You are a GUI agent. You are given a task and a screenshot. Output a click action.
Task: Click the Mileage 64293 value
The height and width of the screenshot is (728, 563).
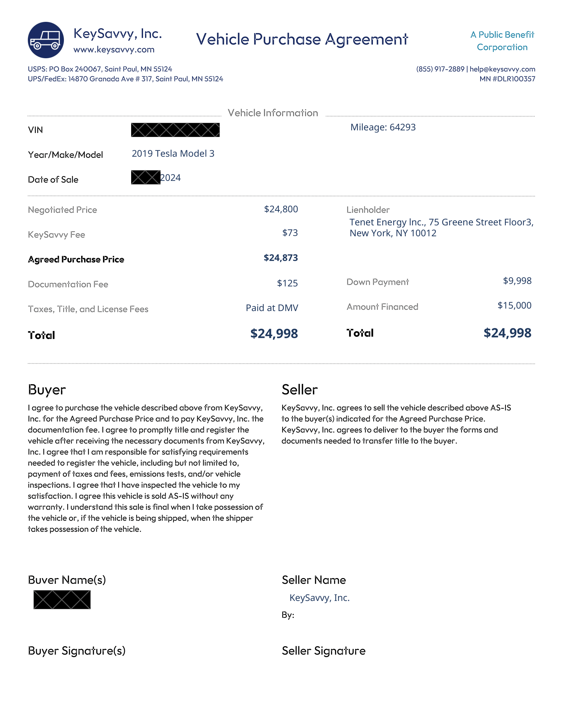click(x=383, y=127)
